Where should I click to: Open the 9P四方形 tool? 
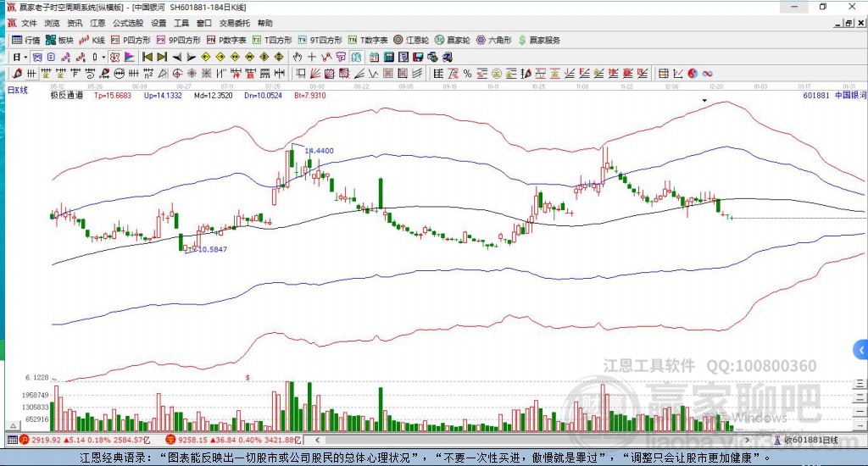pyautogui.click(x=178, y=40)
